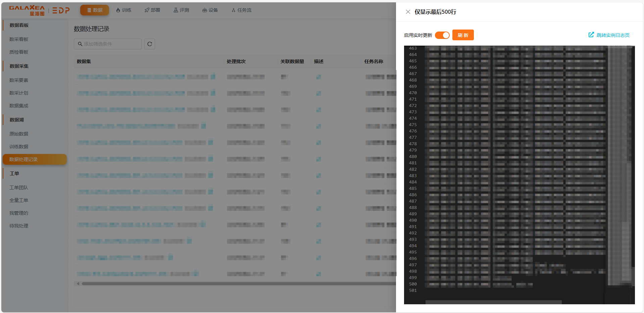Viewport: 644px width, 313px height.
Task: Select the 设备 top navigation item
Action: pos(210,10)
